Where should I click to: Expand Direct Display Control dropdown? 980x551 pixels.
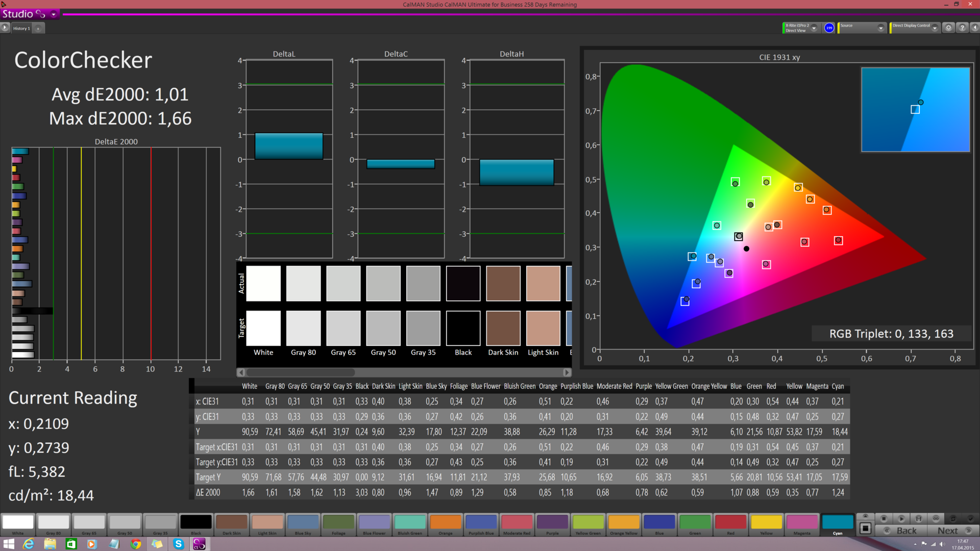[x=935, y=28]
